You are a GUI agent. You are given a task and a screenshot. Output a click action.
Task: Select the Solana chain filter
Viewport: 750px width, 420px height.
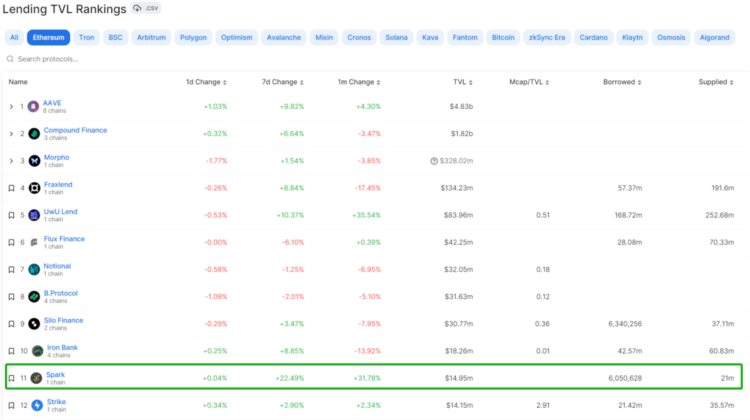[397, 38]
